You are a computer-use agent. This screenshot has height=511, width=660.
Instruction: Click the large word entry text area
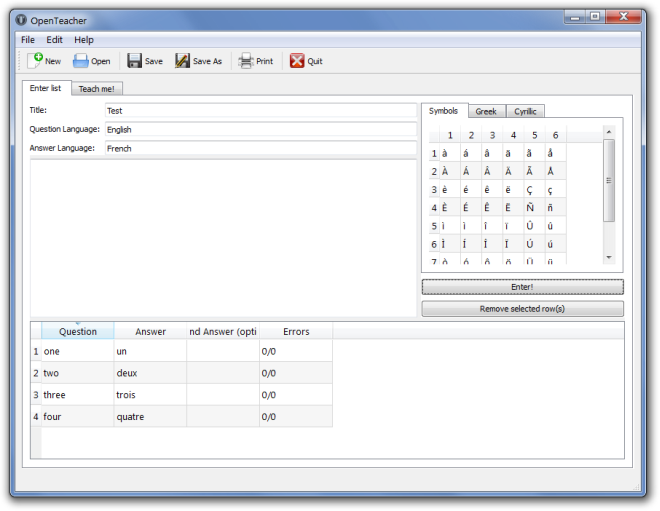point(223,238)
